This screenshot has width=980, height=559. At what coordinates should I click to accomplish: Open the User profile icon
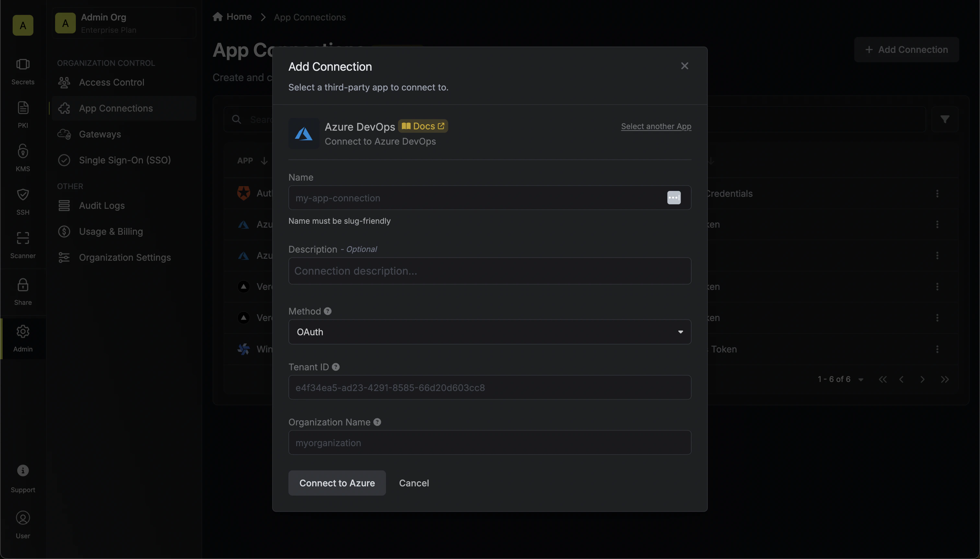pyautogui.click(x=23, y=518)
